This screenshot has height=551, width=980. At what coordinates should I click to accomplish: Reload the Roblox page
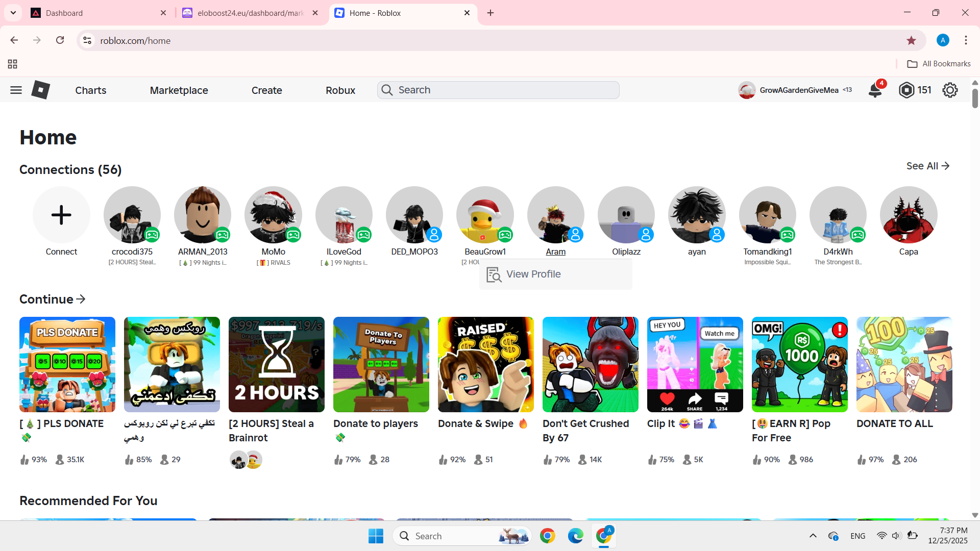[60, 40]
